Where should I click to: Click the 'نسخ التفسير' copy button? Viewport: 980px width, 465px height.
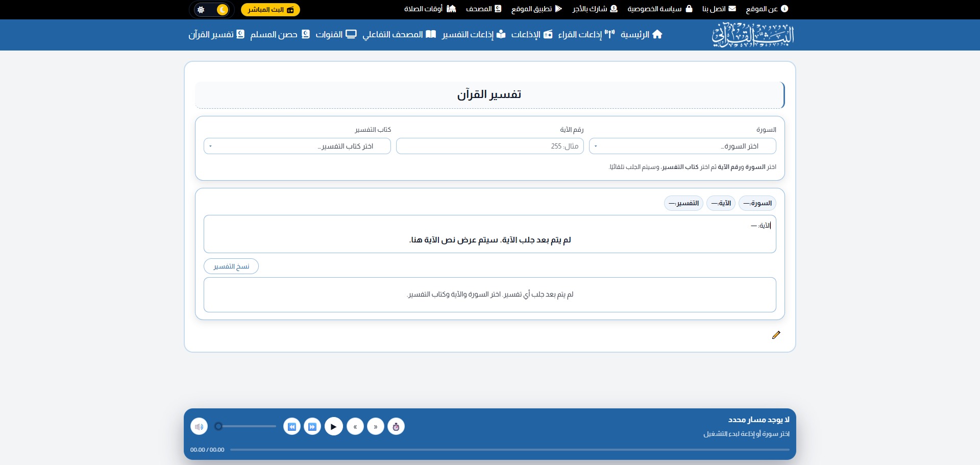point(231,266)
